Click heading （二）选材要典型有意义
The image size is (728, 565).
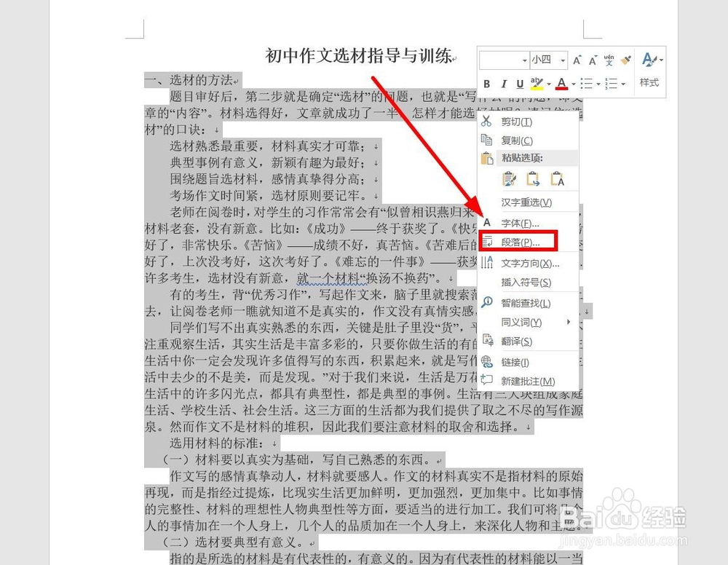coord(233,542)
